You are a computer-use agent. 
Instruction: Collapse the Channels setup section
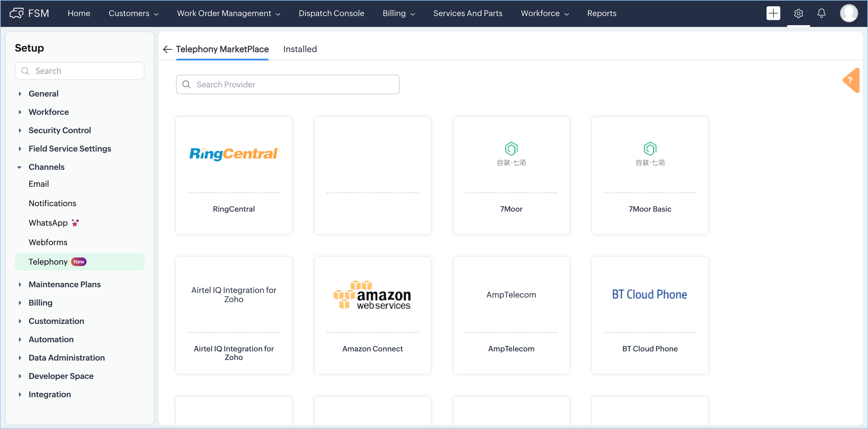click(46, 167)
